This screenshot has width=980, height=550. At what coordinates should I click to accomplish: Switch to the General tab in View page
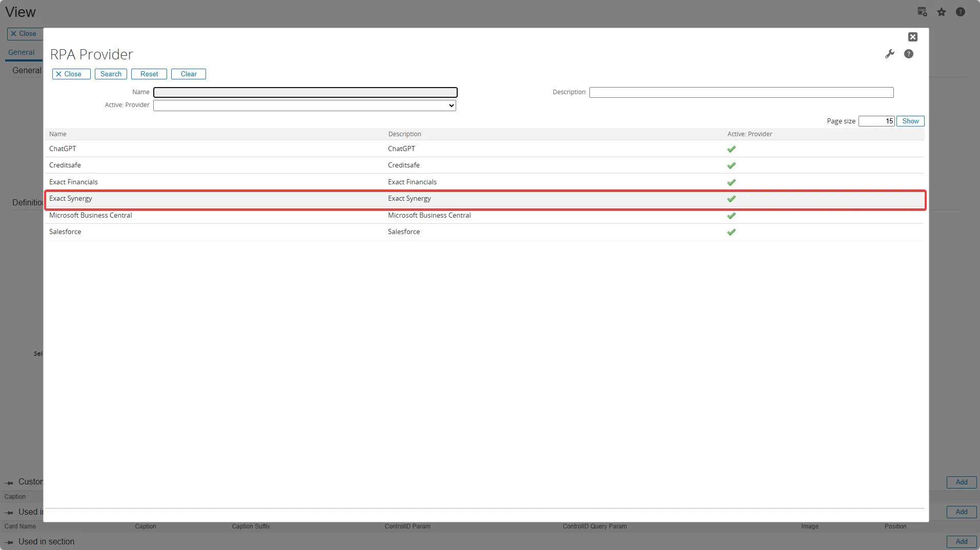tap(22, 52)
